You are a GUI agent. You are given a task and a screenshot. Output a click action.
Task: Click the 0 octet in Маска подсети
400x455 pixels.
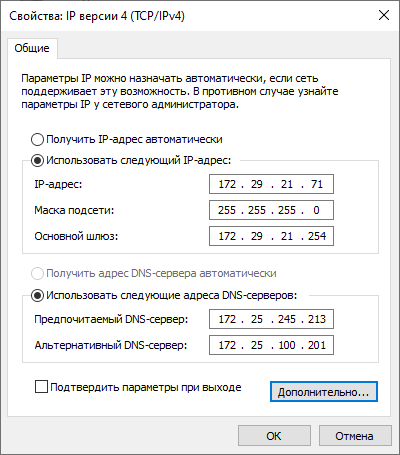316,210
